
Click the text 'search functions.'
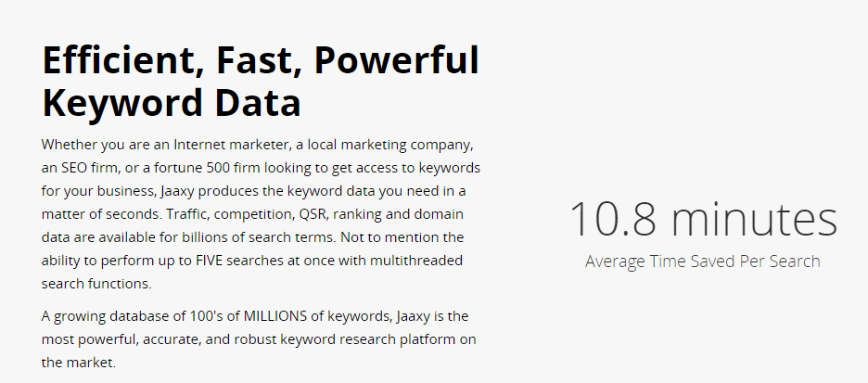[x=96, y=284]
